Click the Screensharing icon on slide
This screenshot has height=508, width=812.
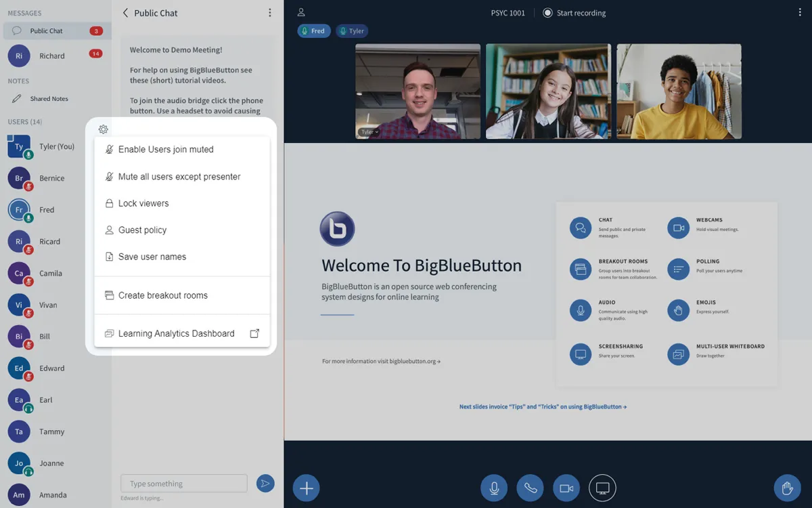point(581,354)
